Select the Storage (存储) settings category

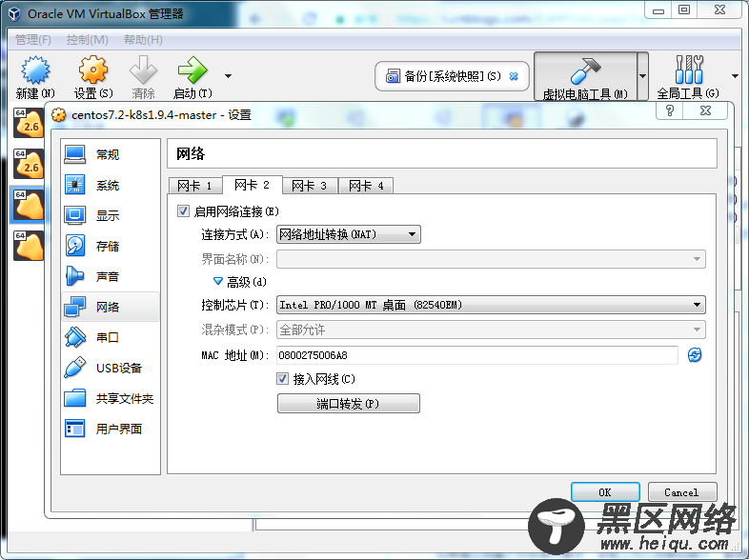(x=111, y=246)
